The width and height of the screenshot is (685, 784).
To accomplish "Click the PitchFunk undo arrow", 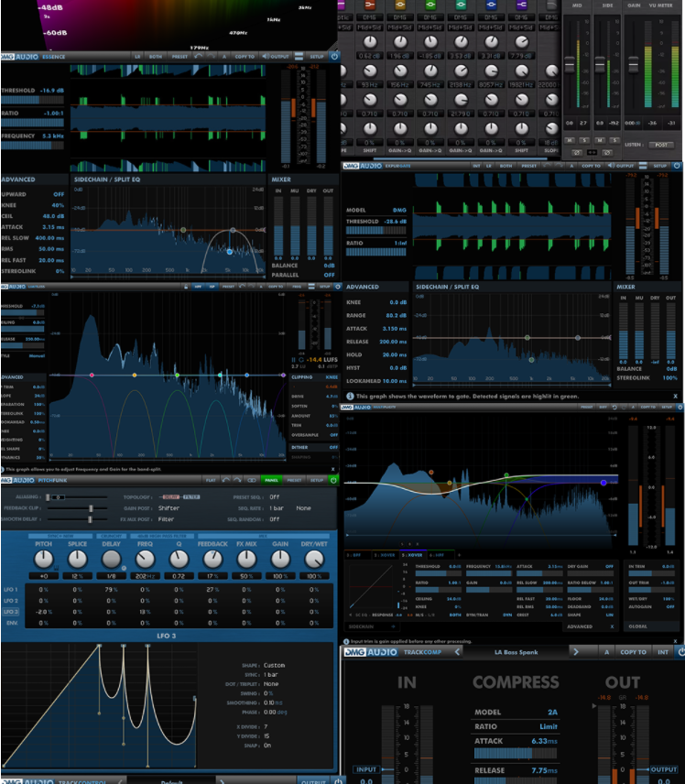I will [x=226, y=480].
